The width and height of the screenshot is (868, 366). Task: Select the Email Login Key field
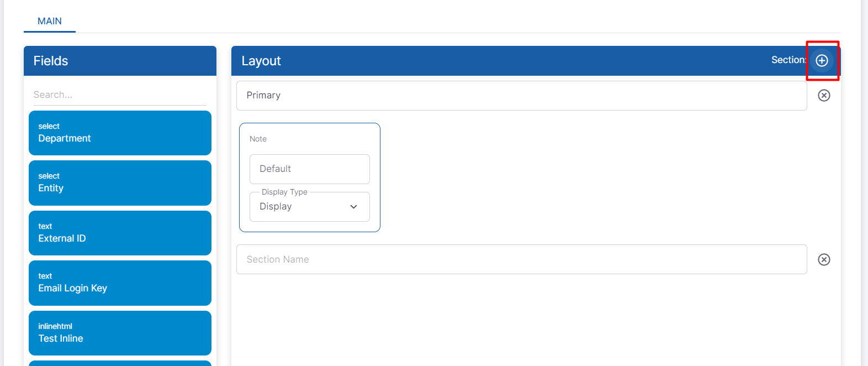(120, 283)
